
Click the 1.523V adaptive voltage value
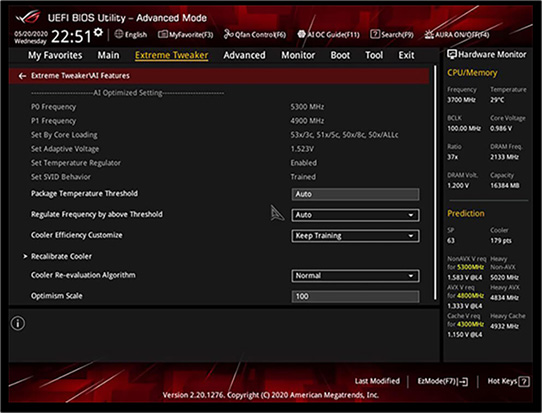pyautogui.click(x=302, y=149)
